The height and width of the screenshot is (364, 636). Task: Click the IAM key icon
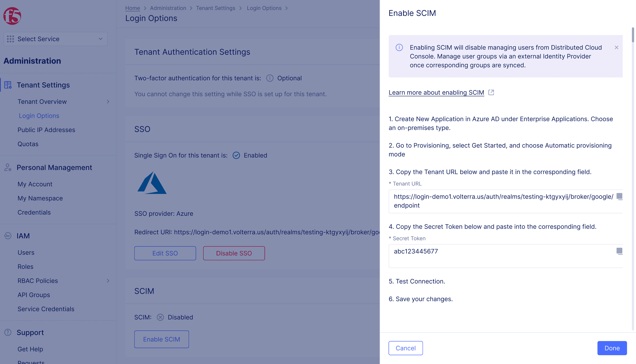pos(8,236)
